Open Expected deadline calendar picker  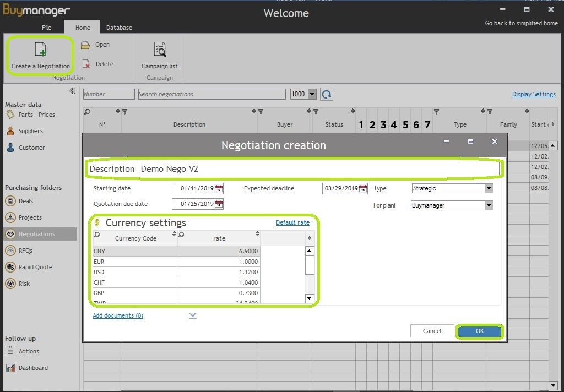[363, 189]
